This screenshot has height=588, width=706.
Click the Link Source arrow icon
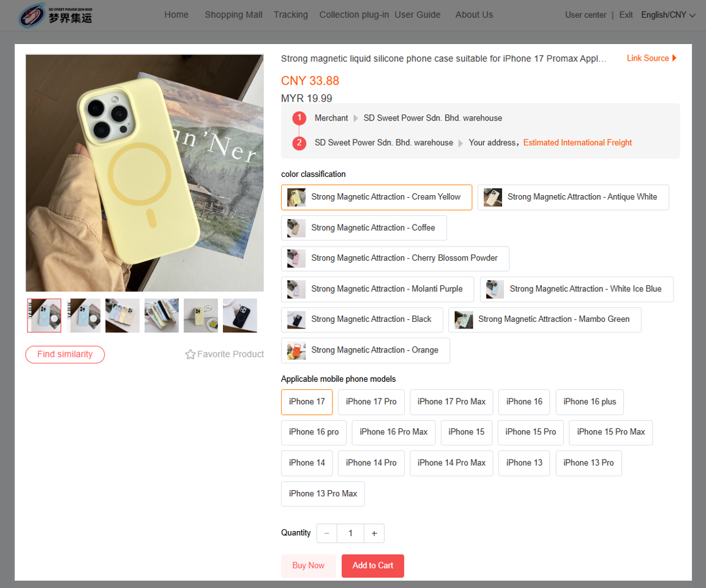674,58
